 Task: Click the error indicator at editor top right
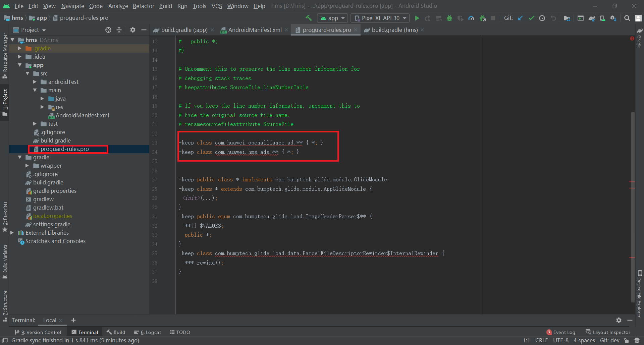[632, 39]
